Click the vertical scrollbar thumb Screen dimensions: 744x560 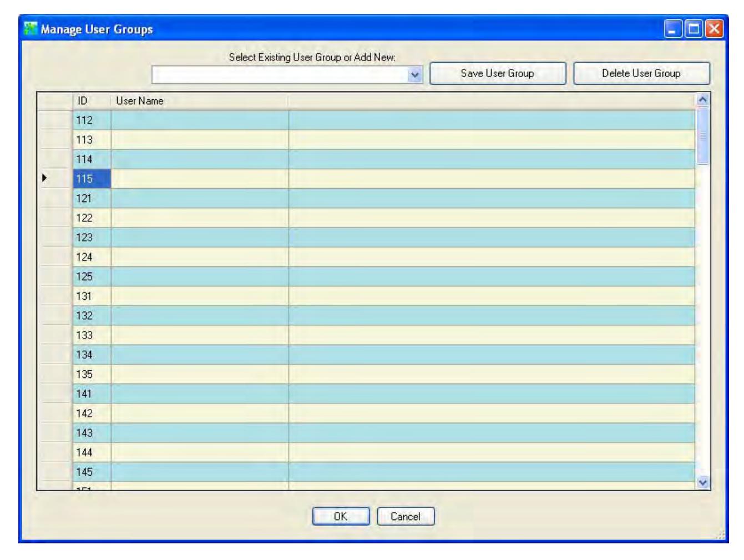703,135
